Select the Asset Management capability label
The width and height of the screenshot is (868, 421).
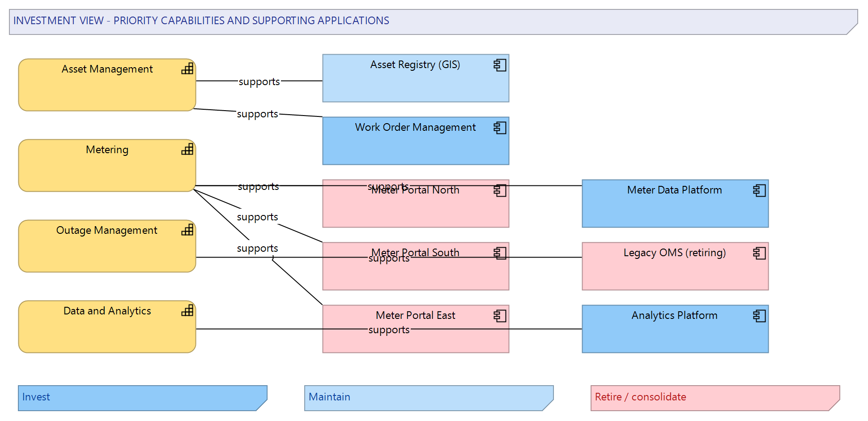tap(107, 69)
